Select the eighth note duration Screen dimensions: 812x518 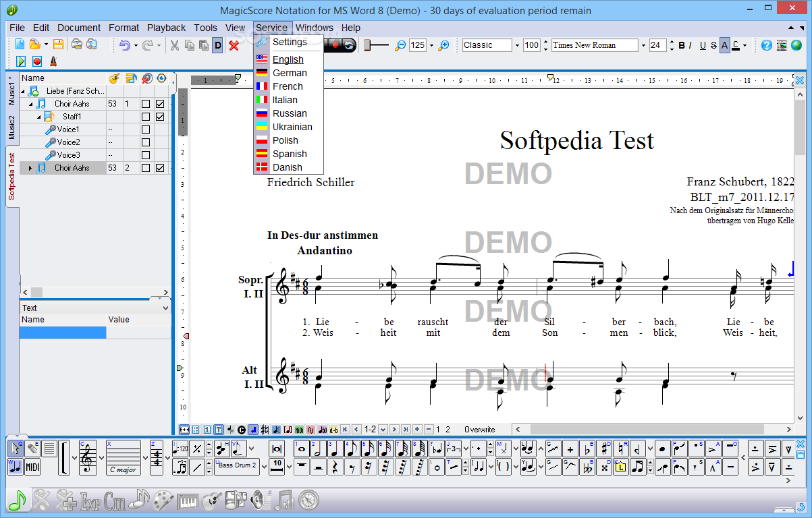click(x=352, y=449)
